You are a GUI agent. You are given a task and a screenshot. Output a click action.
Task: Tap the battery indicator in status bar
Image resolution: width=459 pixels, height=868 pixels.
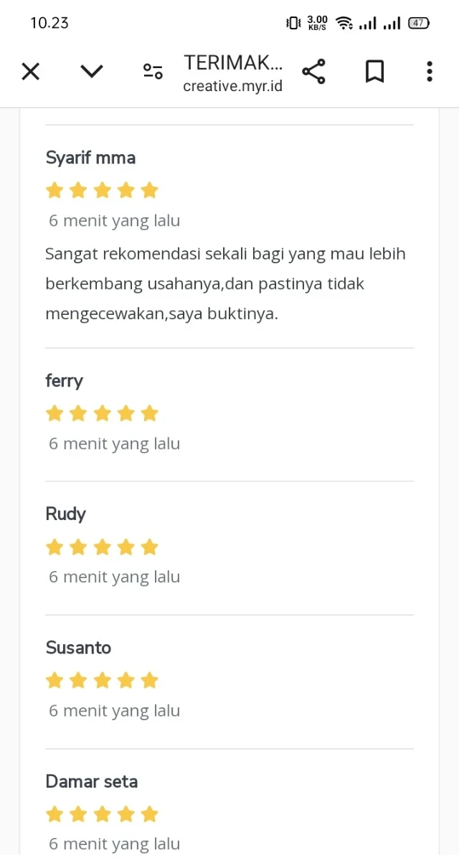(419, 23)
